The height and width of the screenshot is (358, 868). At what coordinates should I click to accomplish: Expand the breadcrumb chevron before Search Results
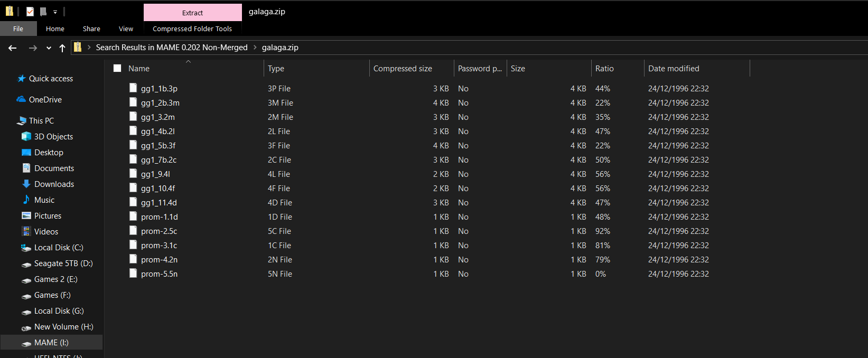pos(89,48)
